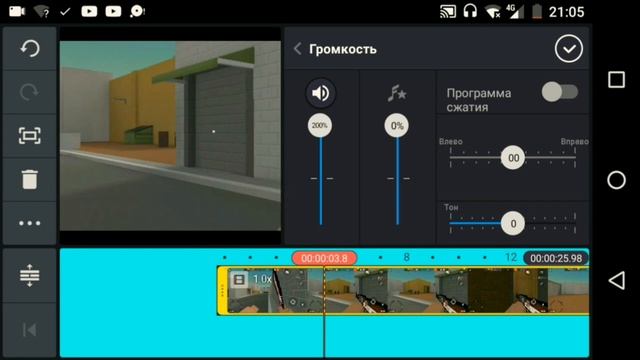Screen dimensions: 640x360
Task: Tap Android back triangle button
Action: (x=616, y=280)
